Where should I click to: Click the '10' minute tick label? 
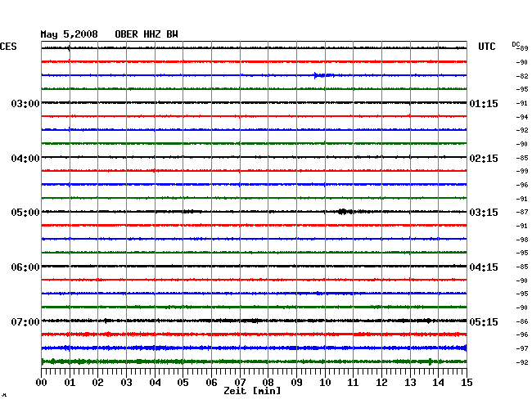click(x=325, y=383)
